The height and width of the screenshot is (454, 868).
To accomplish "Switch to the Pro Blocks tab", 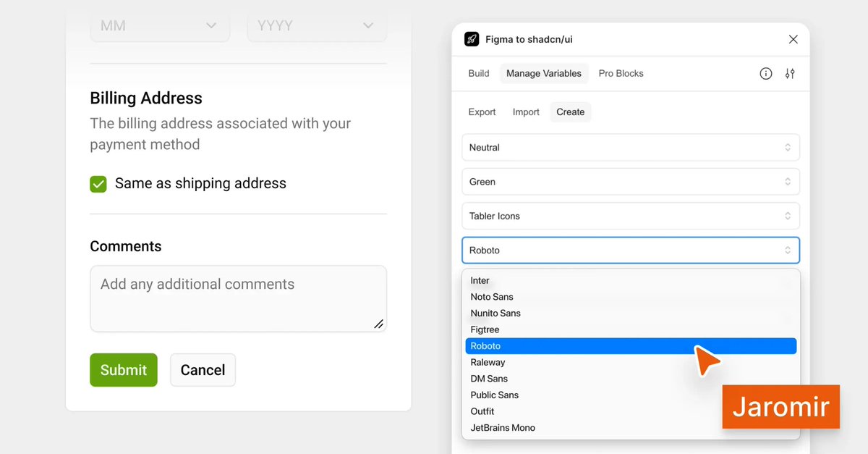I will point(621,73).
